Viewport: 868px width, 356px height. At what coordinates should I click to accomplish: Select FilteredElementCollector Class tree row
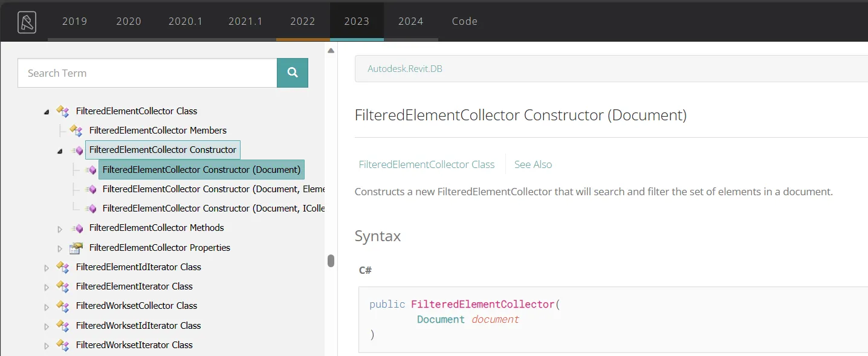click(x=137, y=111)
